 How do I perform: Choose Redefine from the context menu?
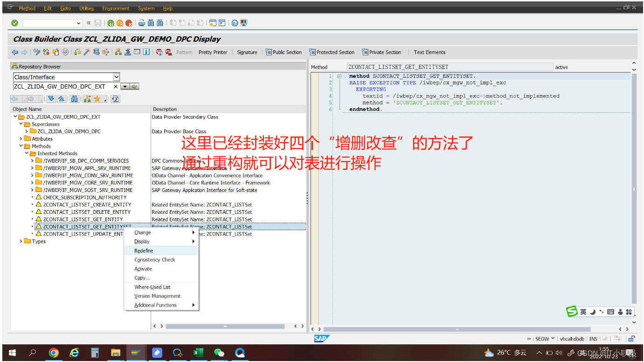coord(161,251)
